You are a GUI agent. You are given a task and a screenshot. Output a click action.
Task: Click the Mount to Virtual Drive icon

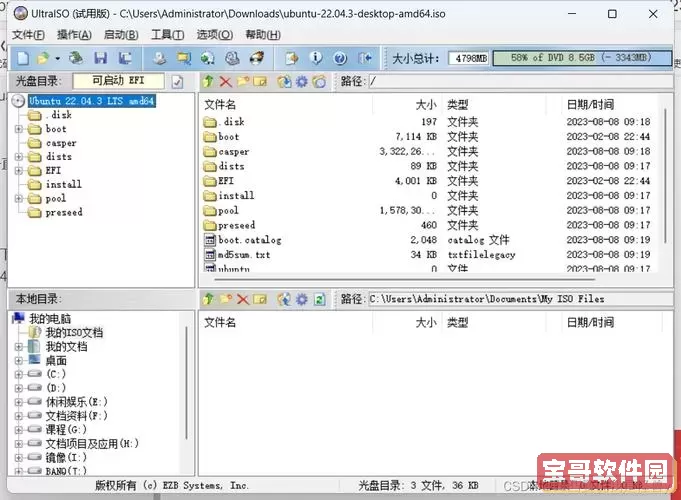click(232, 58)
